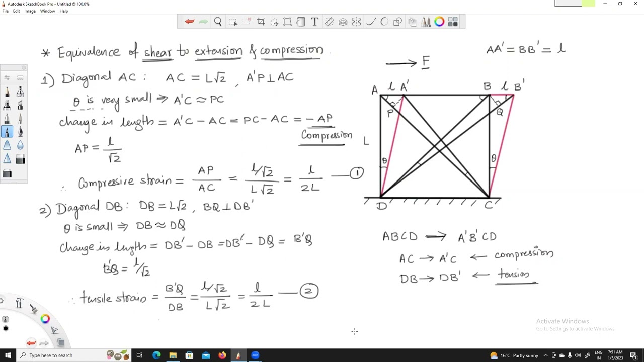Image resolution: width=644 pixels, height=362 pixels.
Task: Select the Ballpoint pen brush
Action: pos(7,119)
